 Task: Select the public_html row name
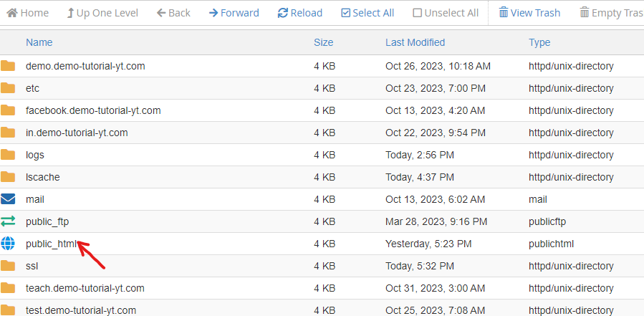[x=52, y=244]
